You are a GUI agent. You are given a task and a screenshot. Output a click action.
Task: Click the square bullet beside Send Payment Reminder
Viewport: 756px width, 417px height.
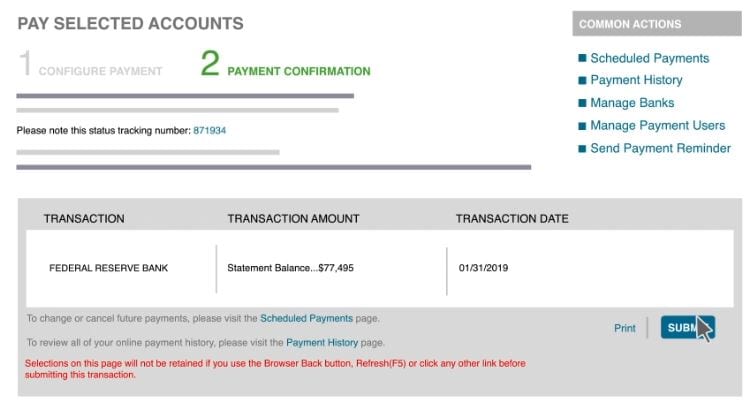pyautogui.click(x=581, y=149)
